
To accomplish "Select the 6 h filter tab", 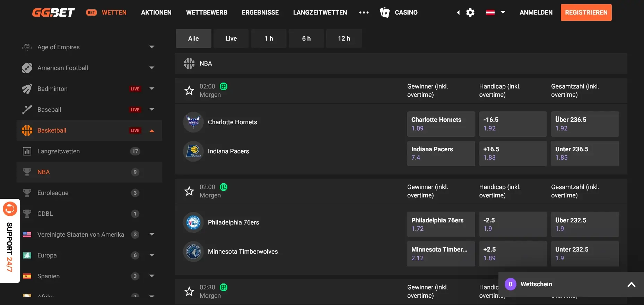I will 306,39.
